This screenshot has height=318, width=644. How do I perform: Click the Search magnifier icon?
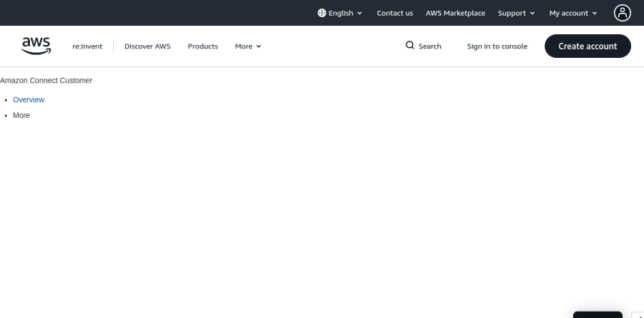click(x=410, y=45)
